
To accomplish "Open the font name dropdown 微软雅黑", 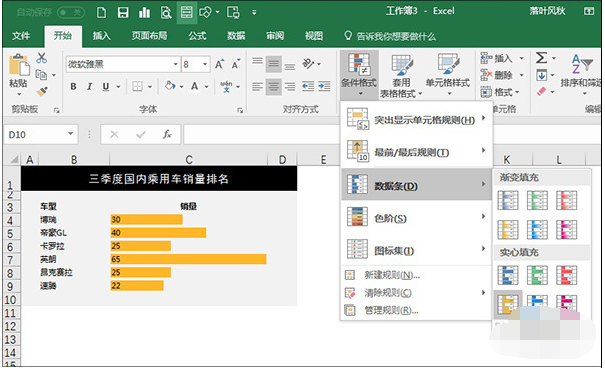I will tap(176, 64).
